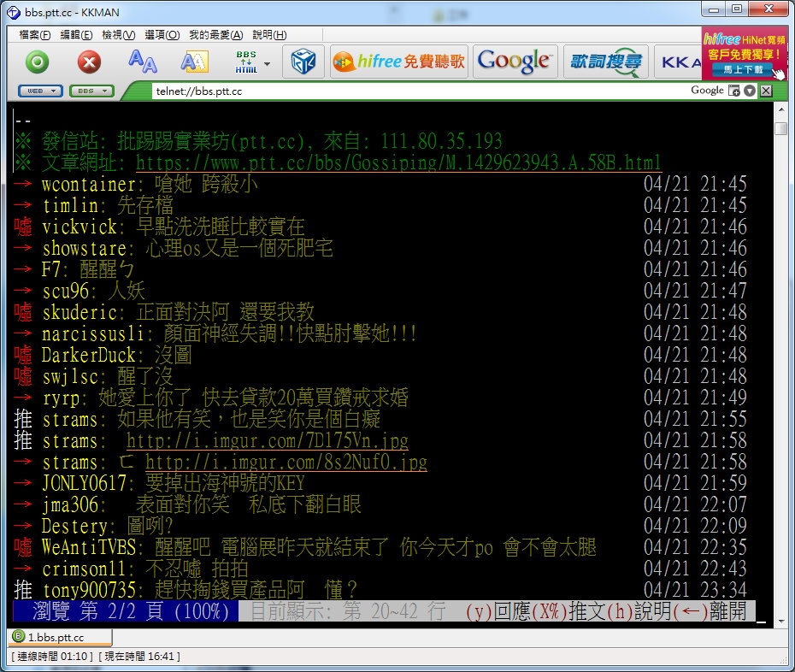Click the KKMAN title bar app icon

tap(13, 12)
